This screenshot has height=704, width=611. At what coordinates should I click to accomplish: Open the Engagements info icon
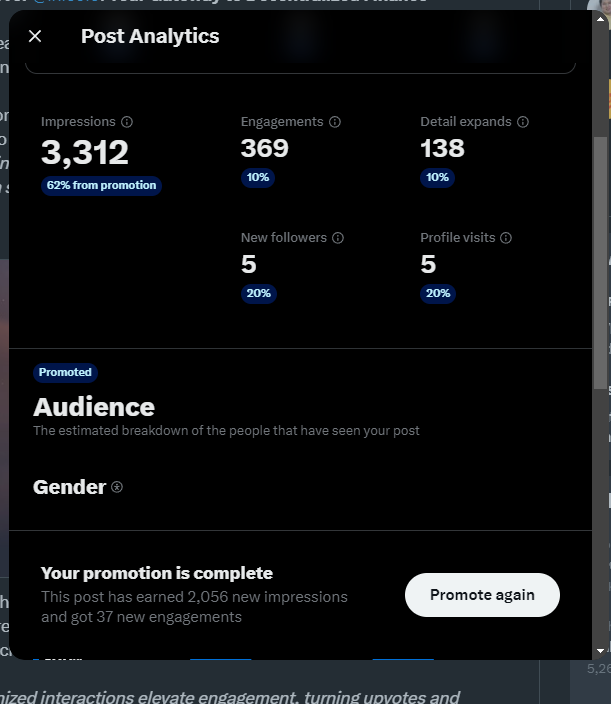[335, 122]
